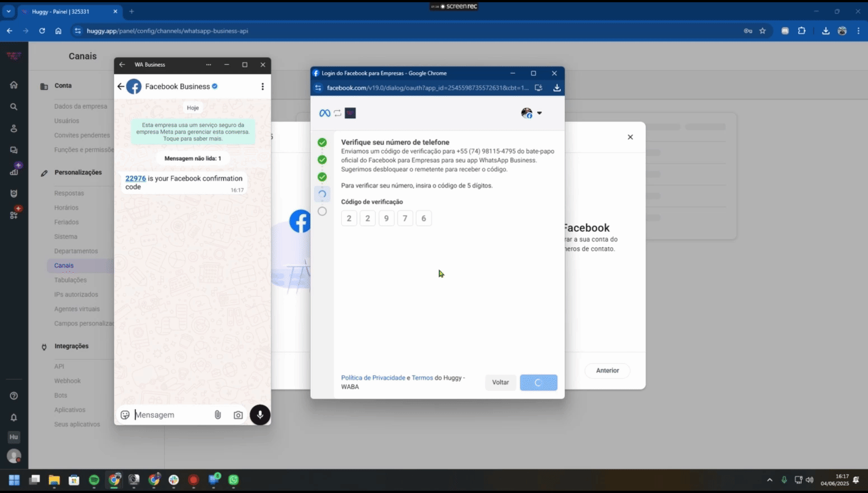Click the 22976 confirmation code link
The width and height of the screenshot is (868, 493).
(136, 179)
